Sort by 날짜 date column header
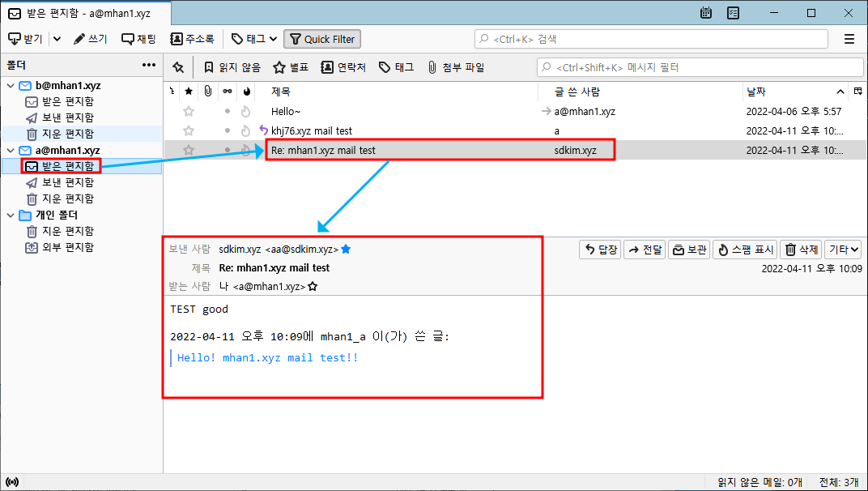Viewport: 868px width, 491px height. click(796, 92)
